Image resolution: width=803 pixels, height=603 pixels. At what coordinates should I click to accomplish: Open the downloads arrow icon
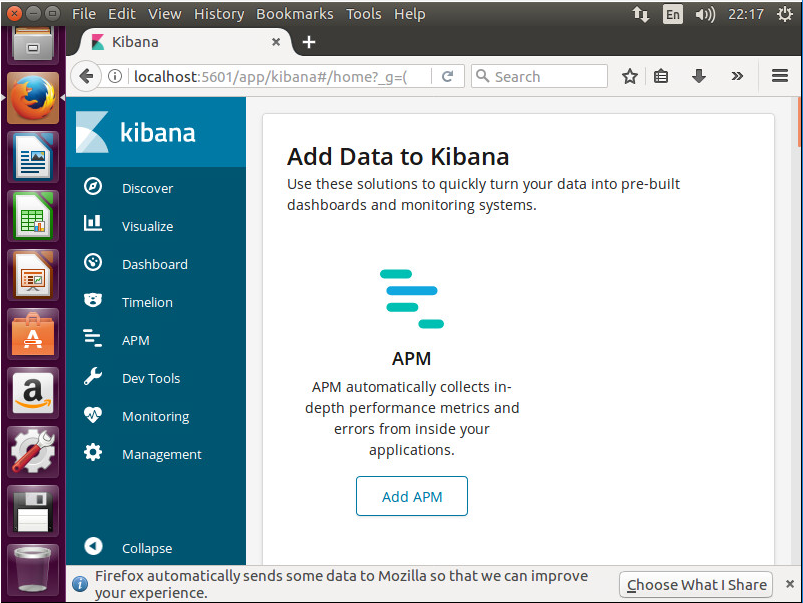[x=699, y=76]
